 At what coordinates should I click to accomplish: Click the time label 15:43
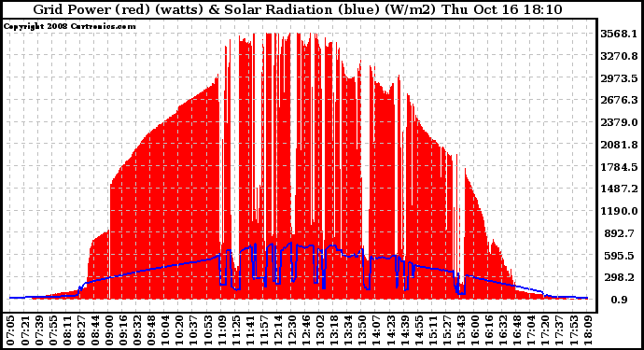click(x=461, y=330)
